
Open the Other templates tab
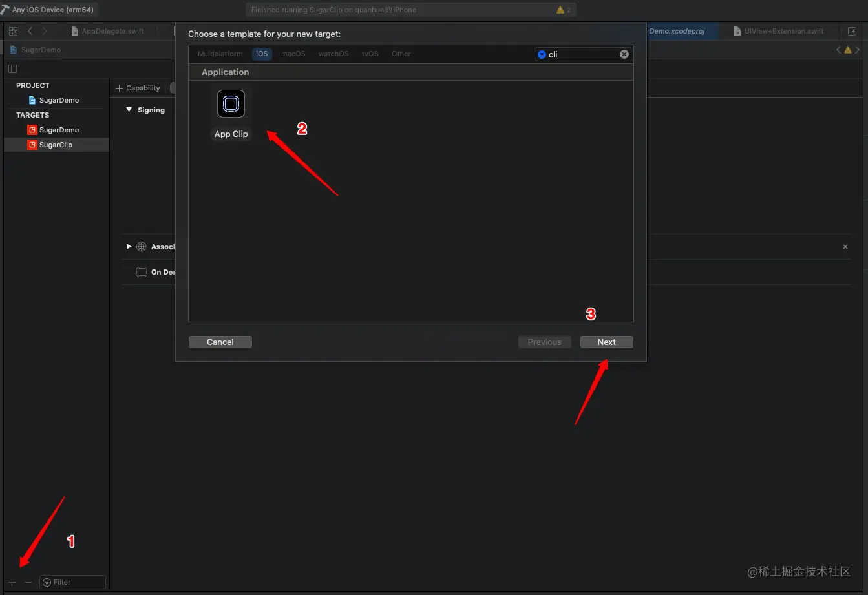pos(401,54)
